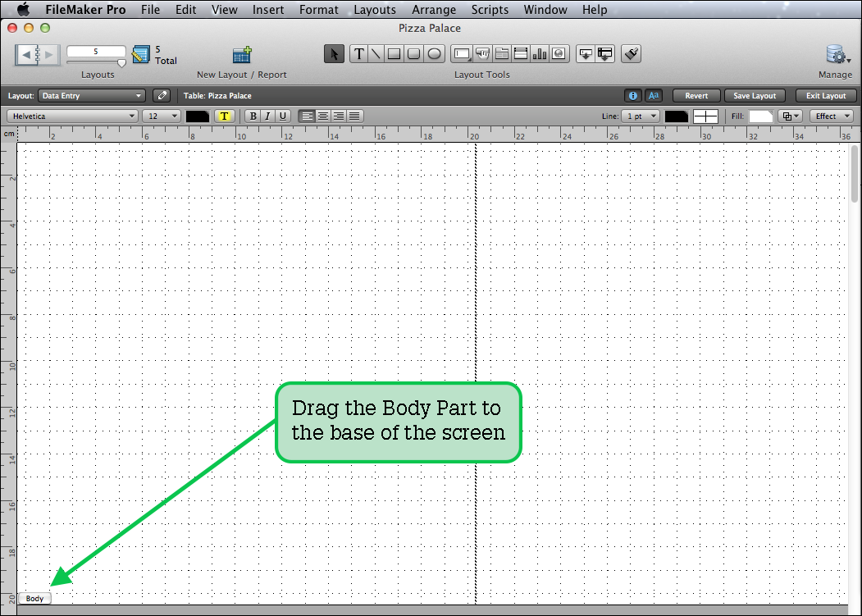Open the Format menu
Image resolution: width=862 pixels, height=616 pixels.
coord(319,9)
